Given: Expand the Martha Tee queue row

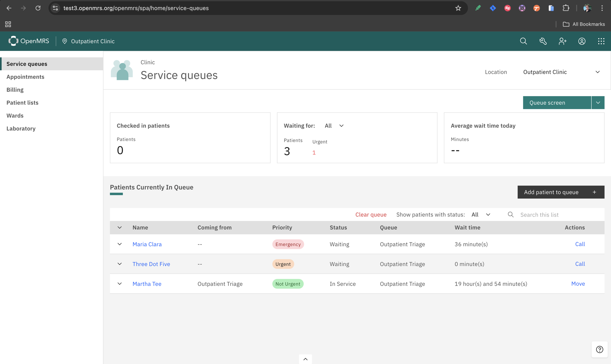Looking at the screenshot, I should pyautogui.click(x=120, y=283).
